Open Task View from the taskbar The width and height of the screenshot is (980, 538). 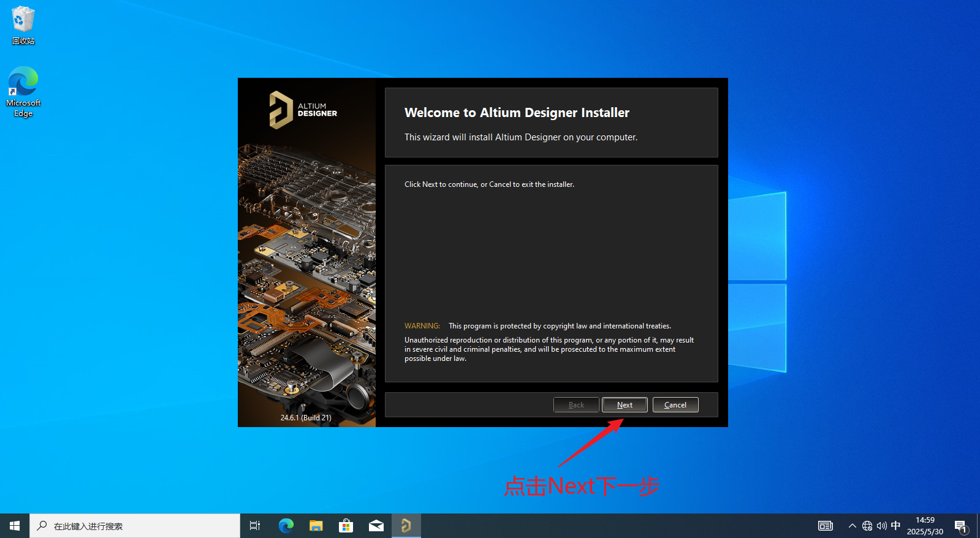pos(255,526)
